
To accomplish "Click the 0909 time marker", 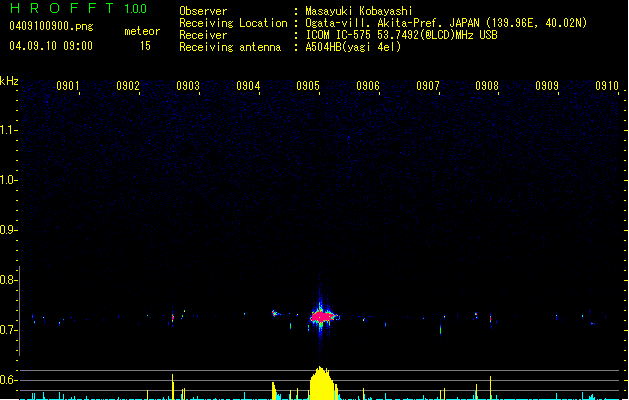I will 547,86.
